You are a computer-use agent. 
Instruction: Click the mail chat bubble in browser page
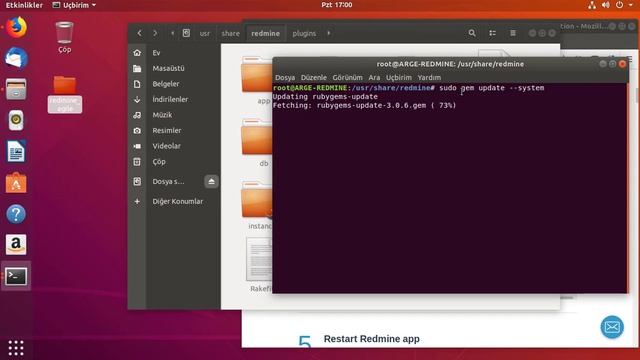[612, 327]
